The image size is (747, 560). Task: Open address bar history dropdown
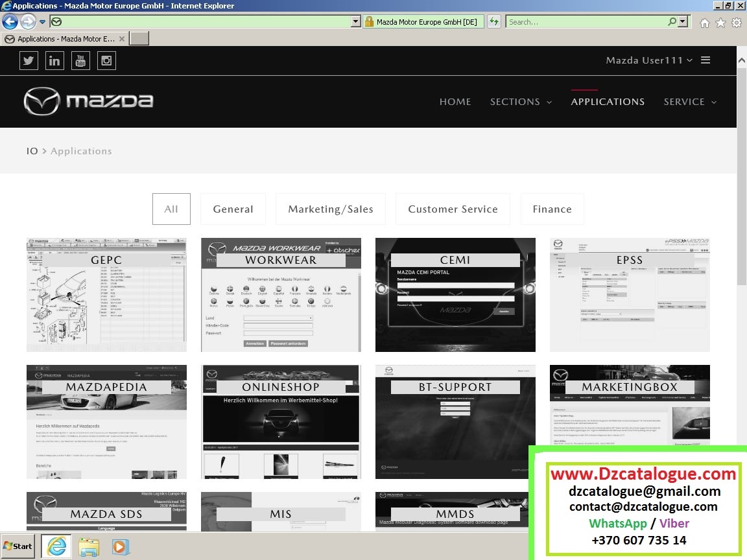coord(355,22)
